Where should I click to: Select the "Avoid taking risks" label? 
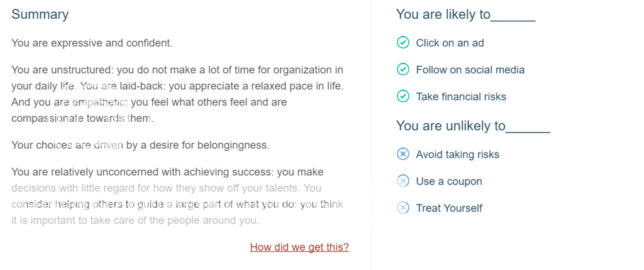457,154
